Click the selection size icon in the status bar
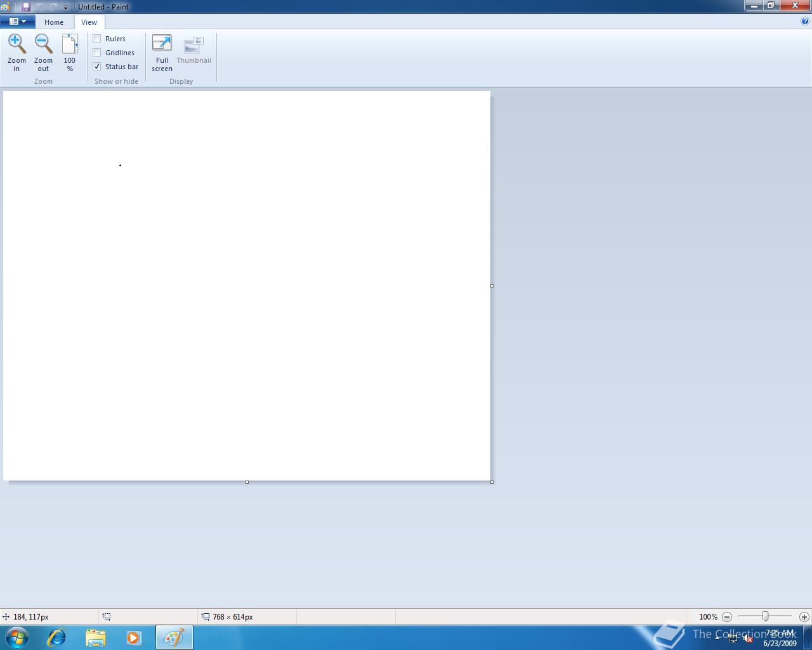This screenshot has height=650, width=812. click(106, 616)
